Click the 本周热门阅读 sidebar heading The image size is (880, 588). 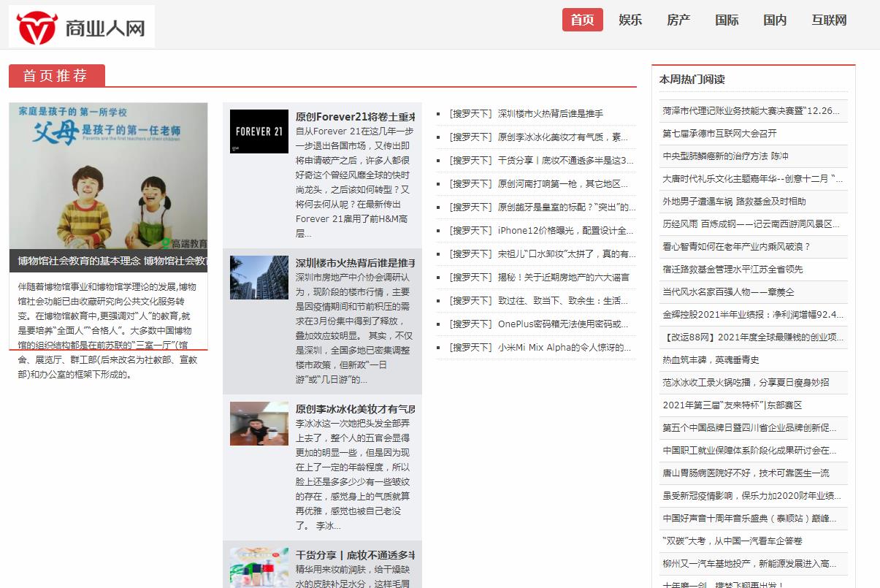pos(692,80)
